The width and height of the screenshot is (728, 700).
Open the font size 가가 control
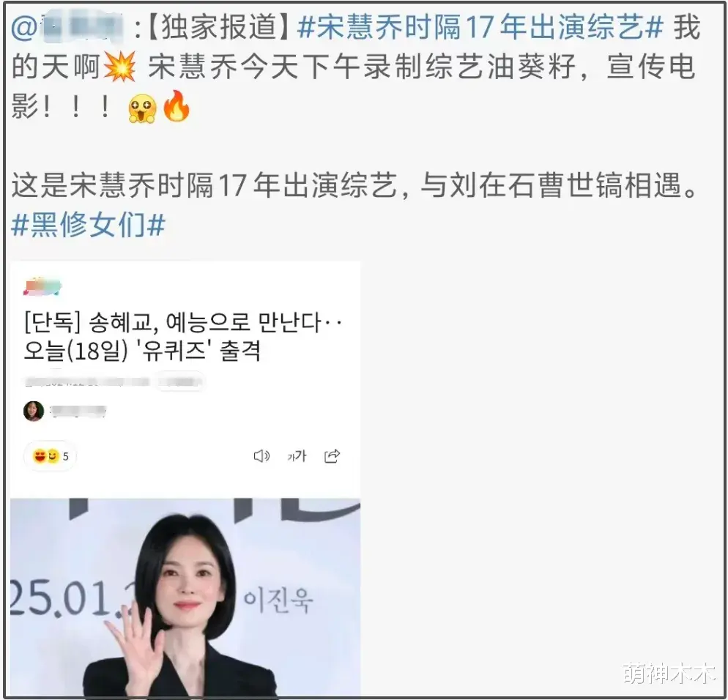(x=297, y=456)
